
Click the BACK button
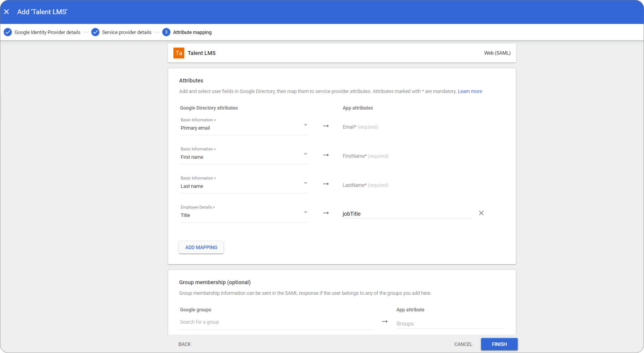pyautogui.click(x=185, y=344)
